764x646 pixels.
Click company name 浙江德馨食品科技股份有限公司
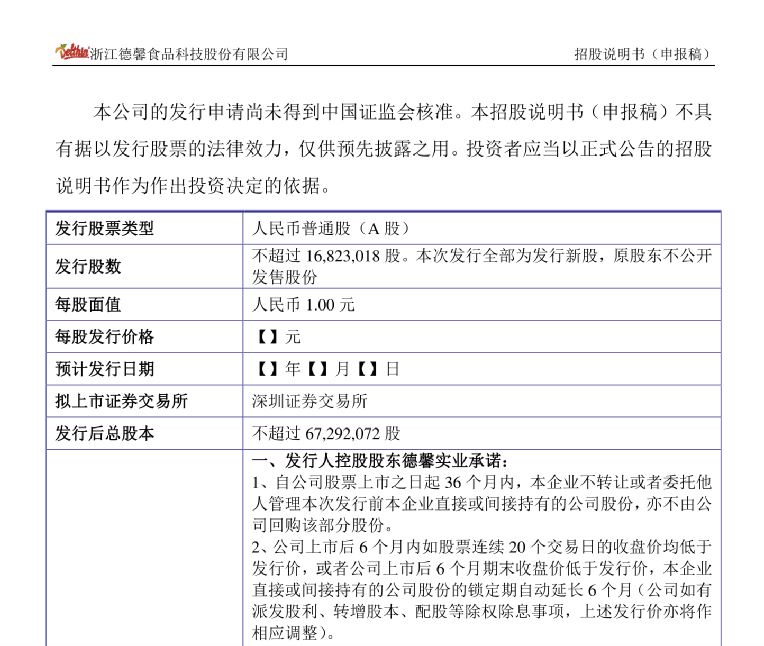189,54
